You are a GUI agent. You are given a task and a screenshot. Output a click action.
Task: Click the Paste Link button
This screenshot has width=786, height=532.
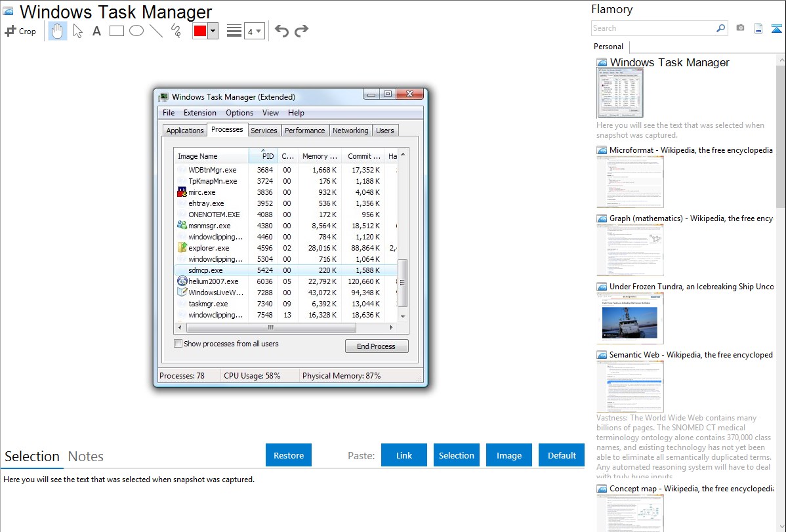[404, 455]
